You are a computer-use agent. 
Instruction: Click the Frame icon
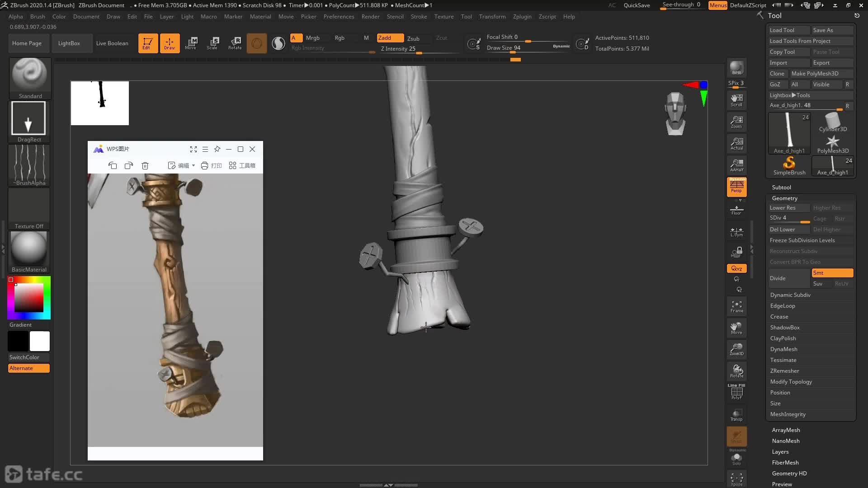tap(736, 306)
